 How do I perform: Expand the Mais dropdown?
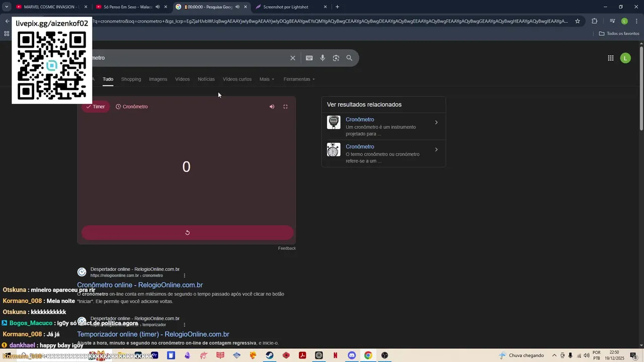pos(267,79)
